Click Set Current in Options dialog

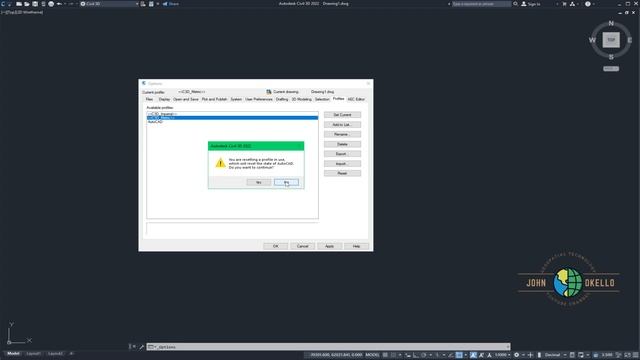pyautogui.click(x=342, y=115)
